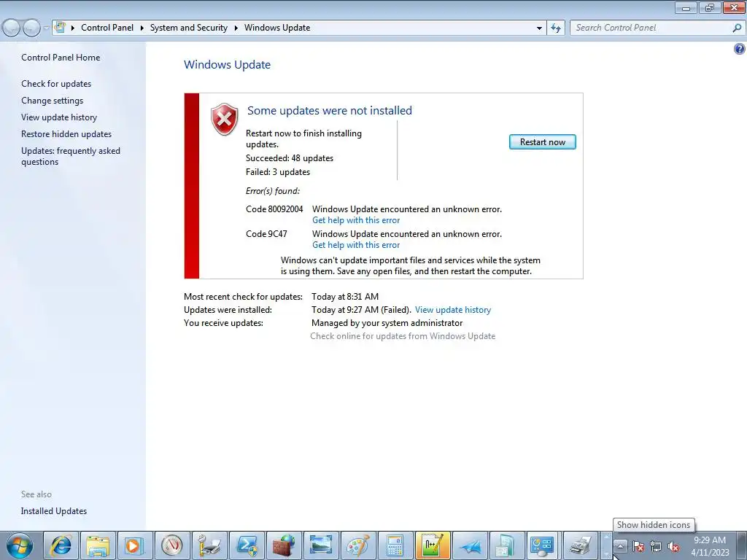The image size is (747, 560).
Task: Click Managed by your system administrator text
Action: click(387, 323)
